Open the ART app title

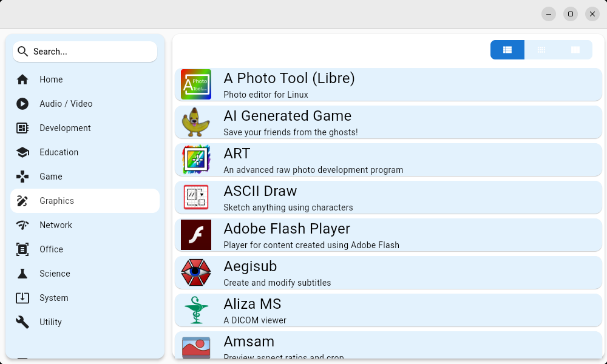(x=237, y=153)
